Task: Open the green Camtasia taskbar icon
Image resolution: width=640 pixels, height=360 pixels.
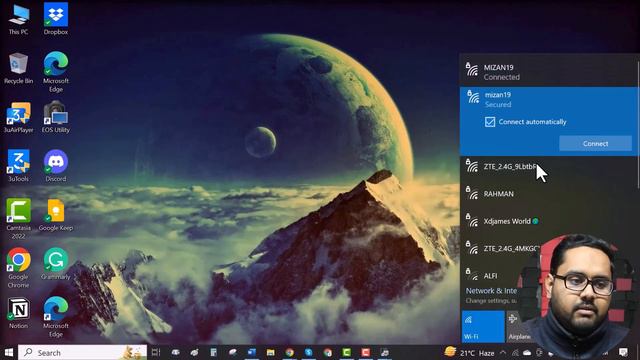Action: [347, 352]
